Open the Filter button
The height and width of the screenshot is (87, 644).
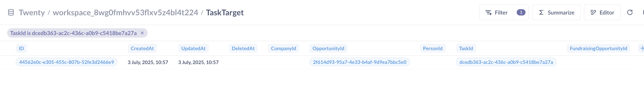(x=496, y=13)
